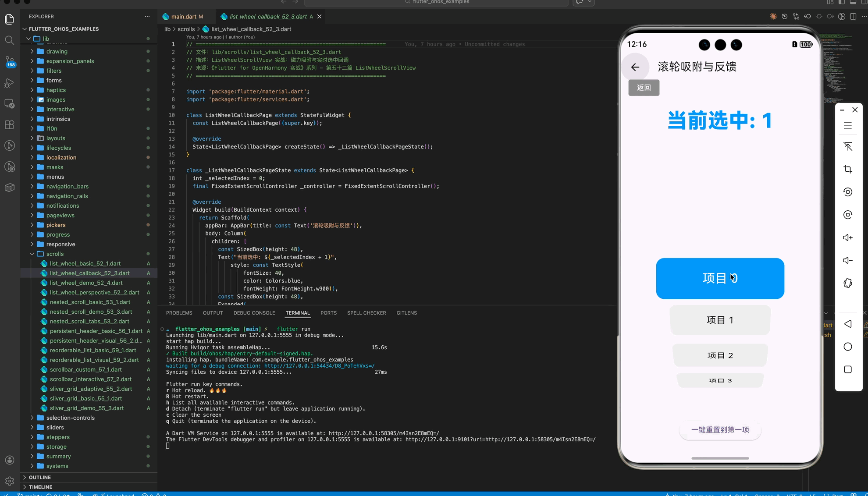Select the 项目 2 wheel item
Image resolution: width=868 pixels, height=496 pixels.
pyautogui.click(x=720, y=355)
